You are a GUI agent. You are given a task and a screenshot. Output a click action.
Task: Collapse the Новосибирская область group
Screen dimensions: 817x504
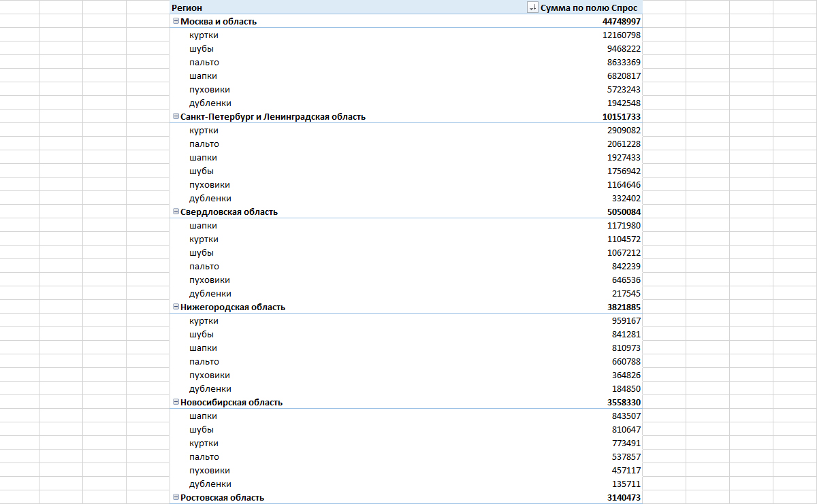tap(176, 402)
